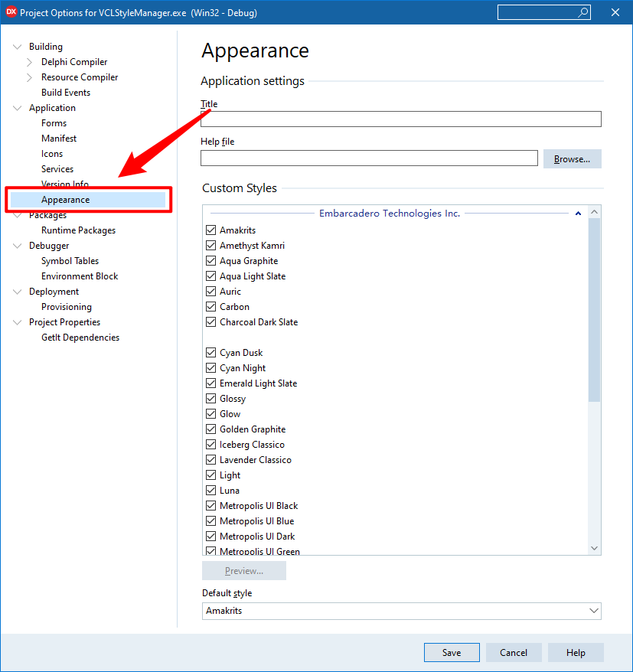The image size is (633, 672).
Task: Collapse the Application tree node
Action: [x=17, y=108]
